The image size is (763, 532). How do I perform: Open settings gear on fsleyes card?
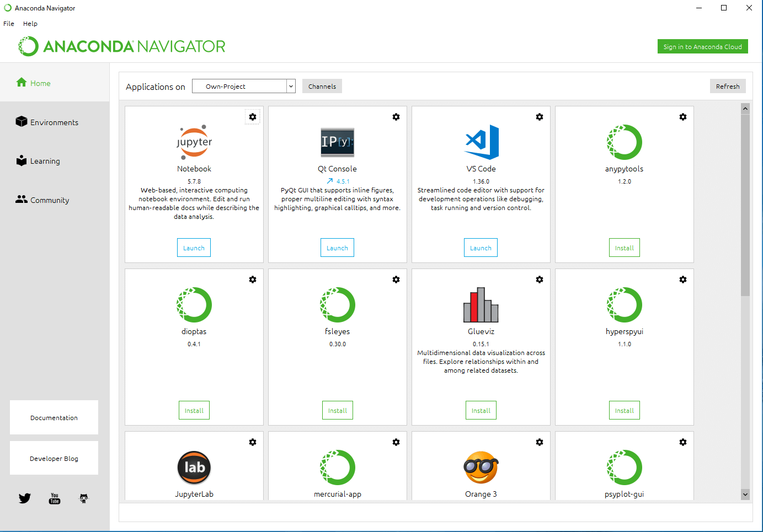click(x=396, y=280)
